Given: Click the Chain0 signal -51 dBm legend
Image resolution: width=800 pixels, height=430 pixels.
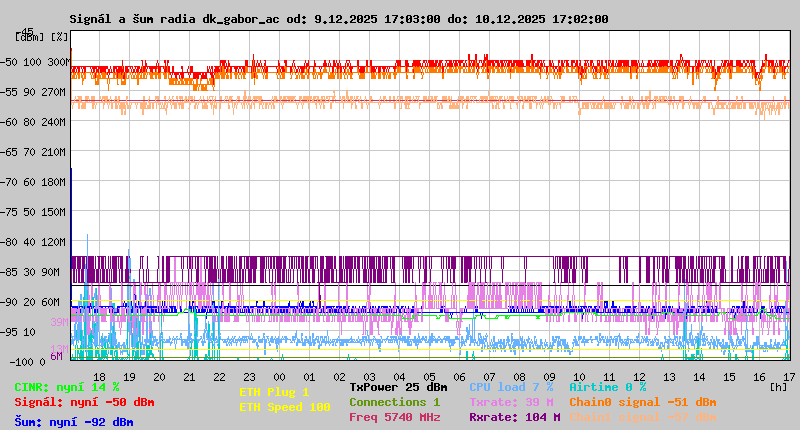Looking at the screenshot, I should (x=642, y=402).
